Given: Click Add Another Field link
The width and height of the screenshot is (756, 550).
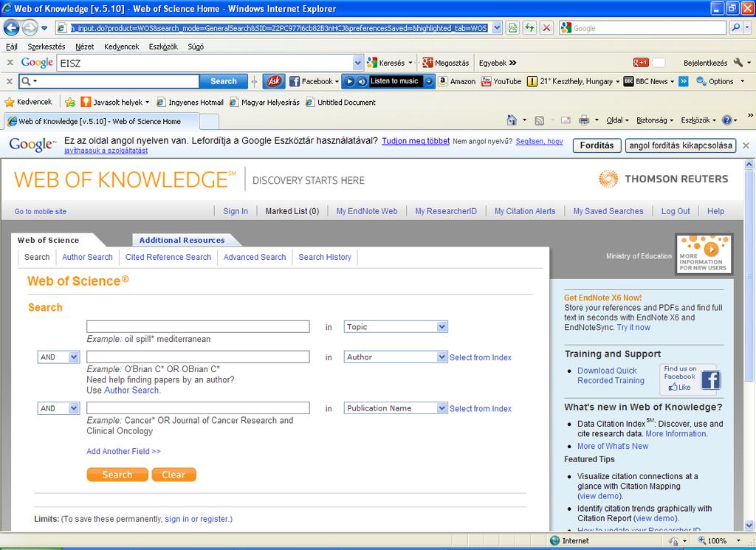Looking at the screenshot, I should pos(123,451).
